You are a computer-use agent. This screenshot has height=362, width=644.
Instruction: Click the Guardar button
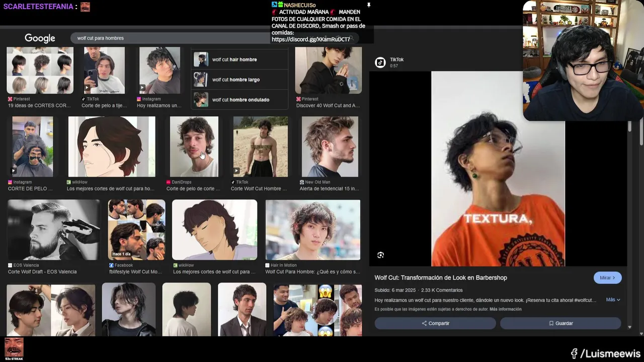pos(560,323)
